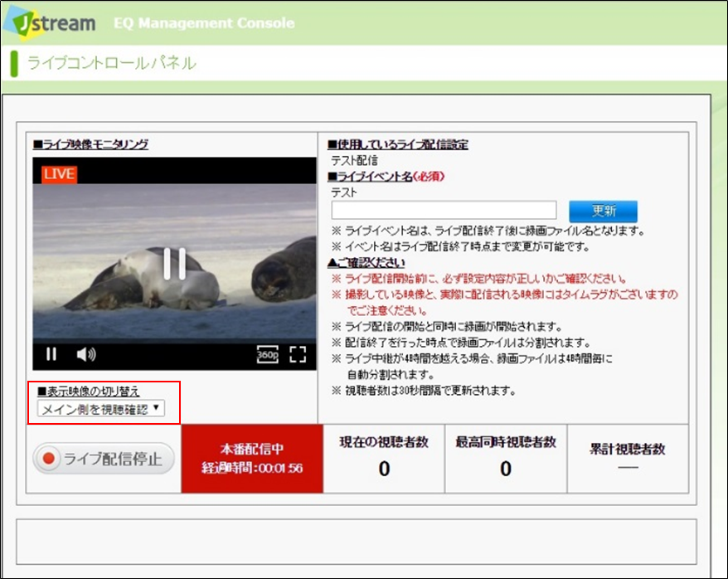Screen dimensions: 728x579
Task: Click the blue 更新 button
Action: 603,212
